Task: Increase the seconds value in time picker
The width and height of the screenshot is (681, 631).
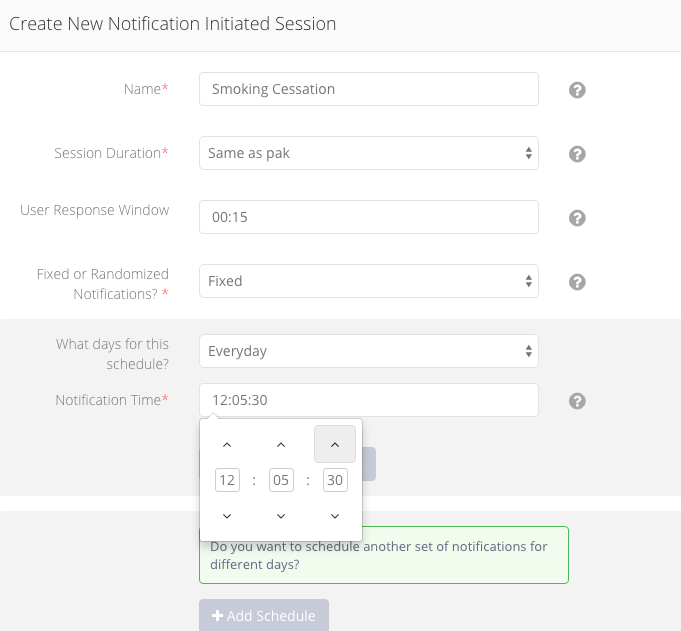Action: click(335, 444)
